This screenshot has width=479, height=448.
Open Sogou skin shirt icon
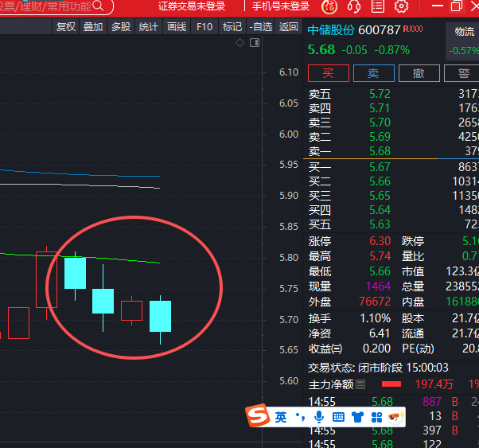(357, 417)
